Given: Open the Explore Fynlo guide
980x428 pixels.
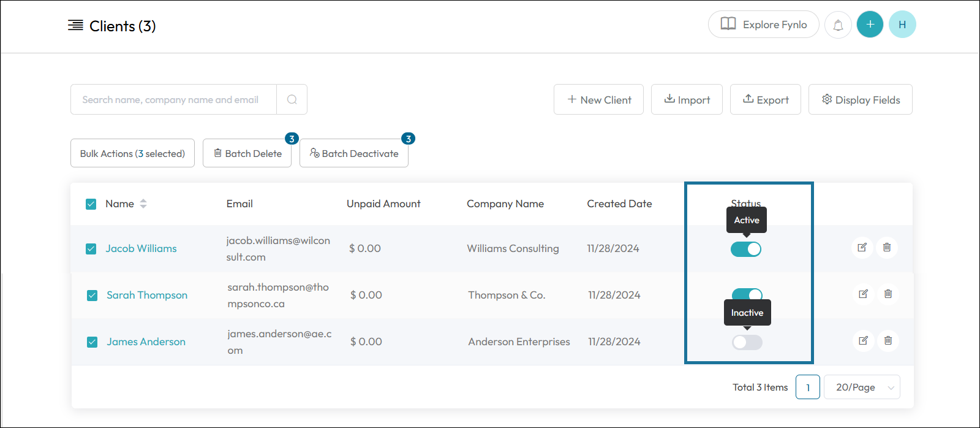Looking at the screenshot, I should coord(763,25).
